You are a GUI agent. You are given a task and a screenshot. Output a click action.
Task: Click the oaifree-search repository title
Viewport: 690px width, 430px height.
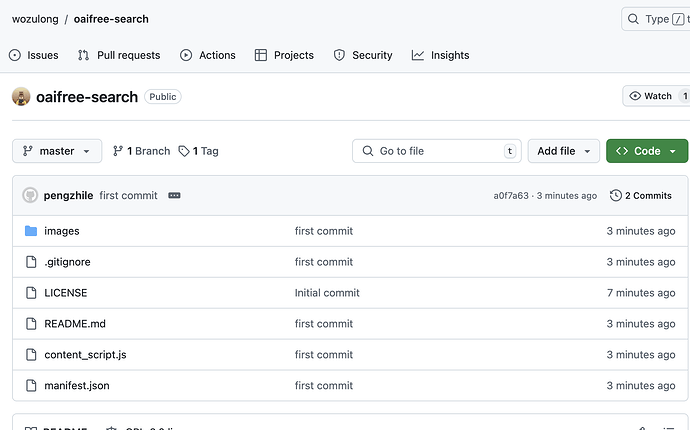[x=87, y=97]
